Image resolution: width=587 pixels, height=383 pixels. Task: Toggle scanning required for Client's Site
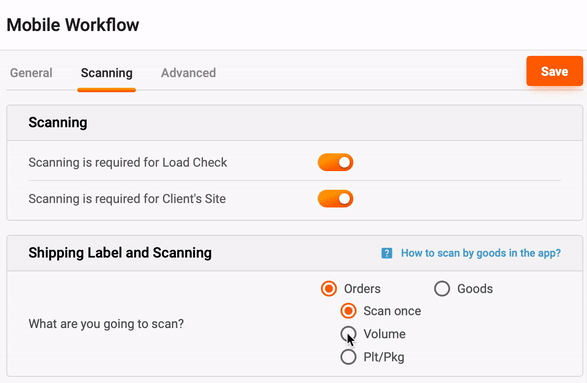tap(335, 199)
